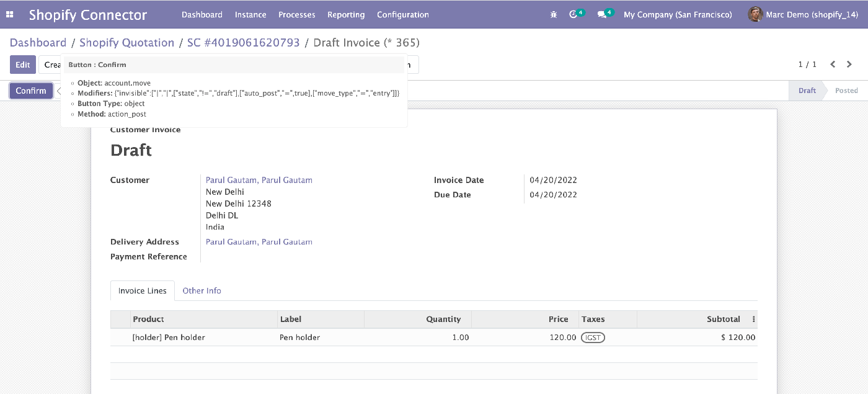The image size is (868, 394).
Task: Open breadcrumb SC #4019061620793
Action: click(243, 43)
